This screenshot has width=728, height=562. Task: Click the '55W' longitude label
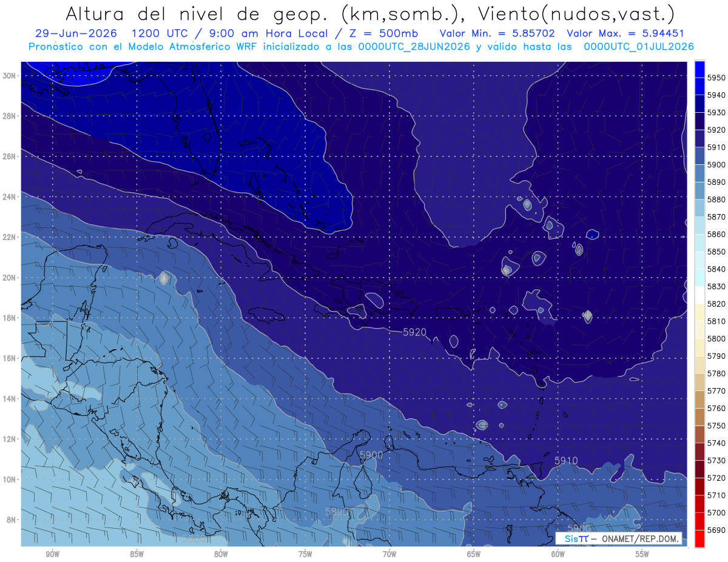coord(642,554)
